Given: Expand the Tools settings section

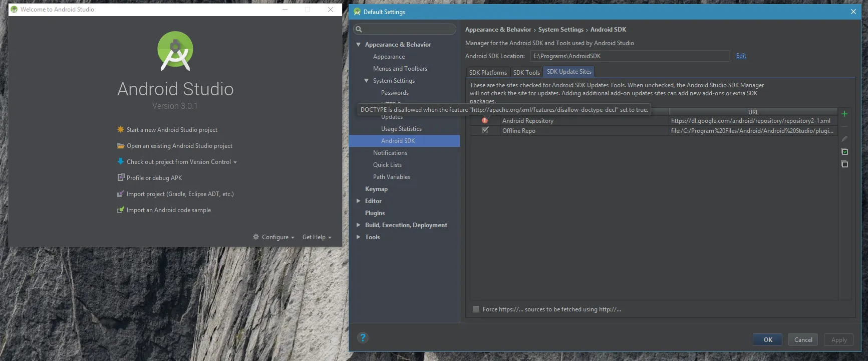Looking at the screenshot, I should (x=359, y=237).
